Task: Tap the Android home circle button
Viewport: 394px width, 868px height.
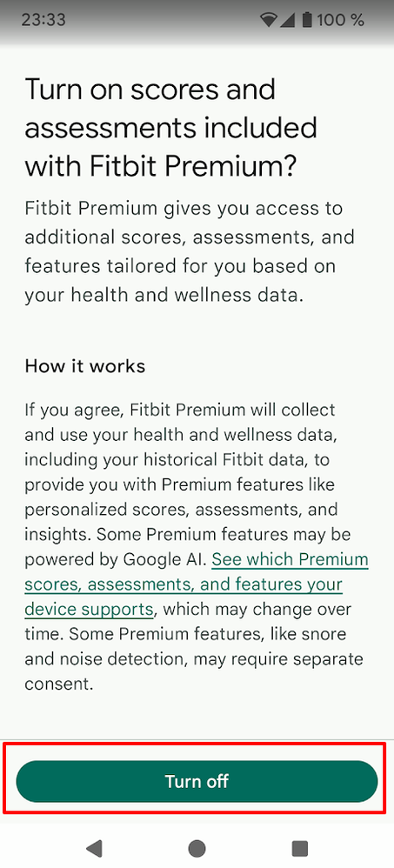Action: tap(197, 847)
